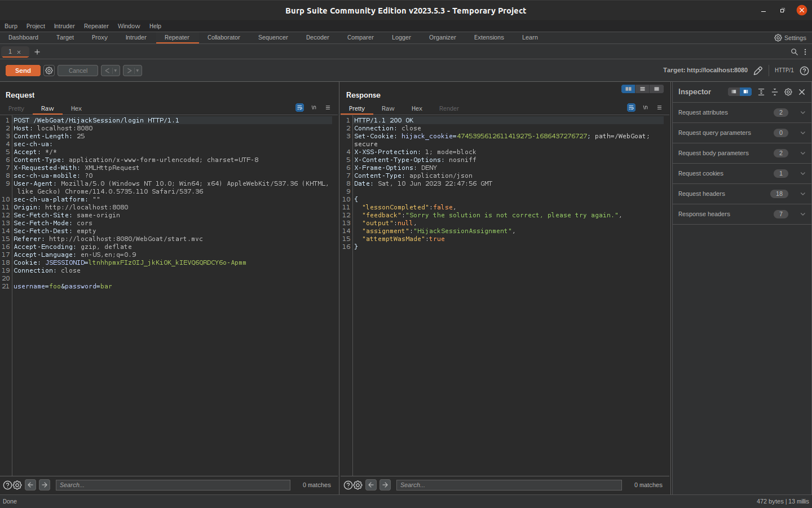Toggle response word wrap icon

coord(631,107)
